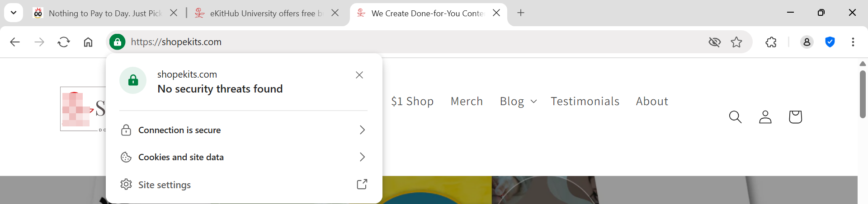Image resolution: width=868 pixels, height=204 pixels.
Task: Click the crossed-out eye tracking icon
Action: point(714,42)
